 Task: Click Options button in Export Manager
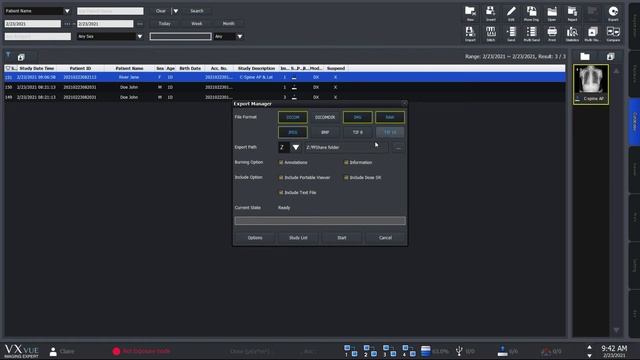(255, 238)
